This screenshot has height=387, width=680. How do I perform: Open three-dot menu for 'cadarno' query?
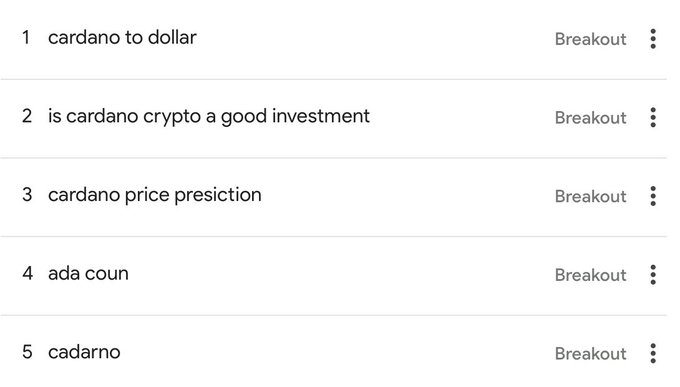653,353
